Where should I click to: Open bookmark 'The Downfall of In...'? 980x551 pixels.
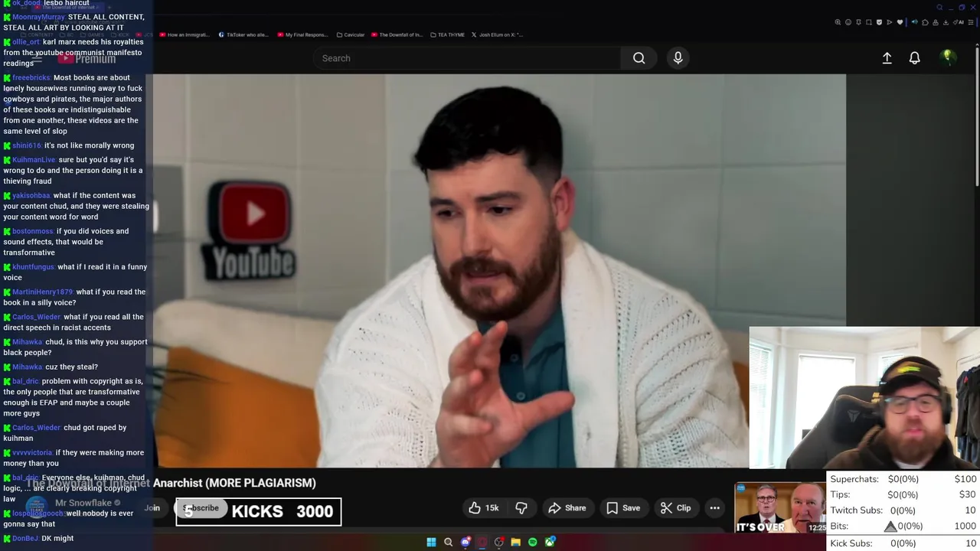(397, 34)
